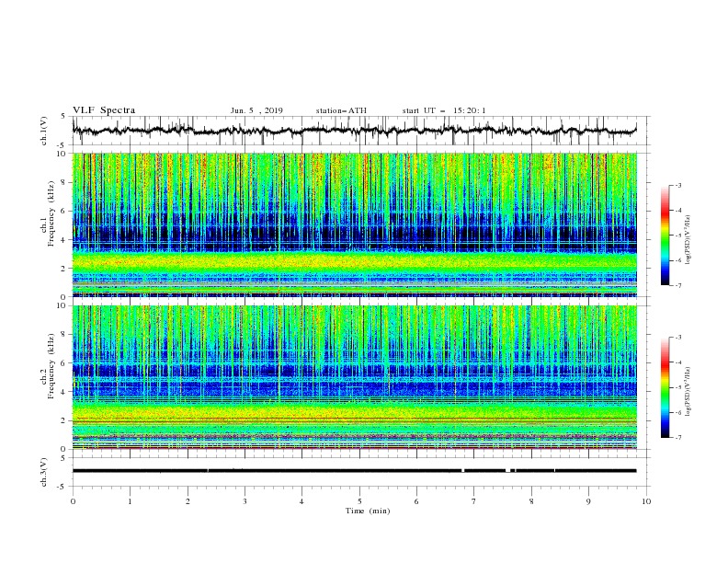
Task: Click the "ch.1(V)" axis label
Action: pos(44,131)
